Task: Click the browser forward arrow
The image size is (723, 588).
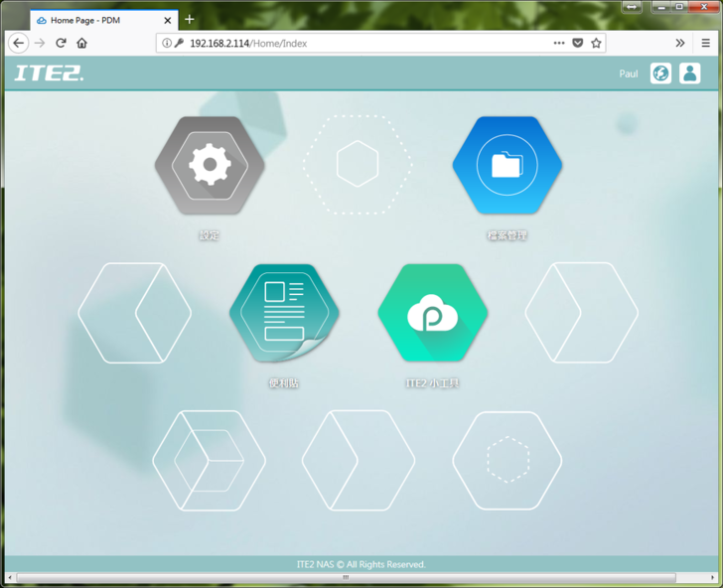Action: coord(40,43)
